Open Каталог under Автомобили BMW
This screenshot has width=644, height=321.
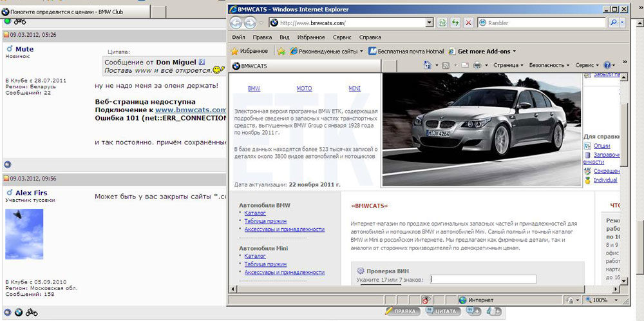pos(255,213)
